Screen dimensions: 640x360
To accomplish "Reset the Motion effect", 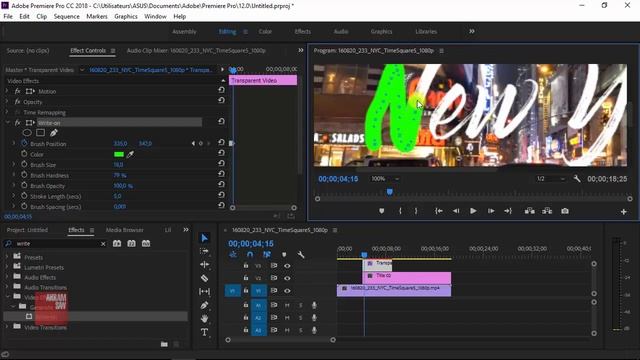I will 221,90.
